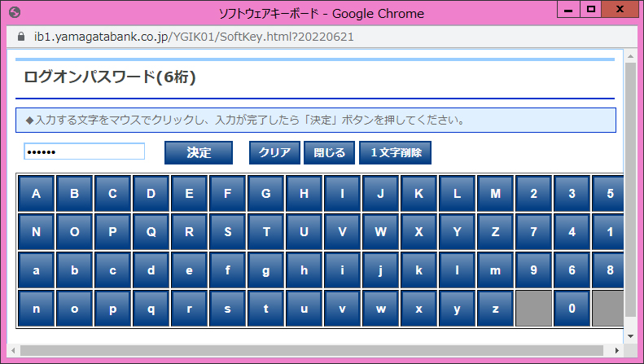The width and height of the screenshot is (644, 364).
Task: Hit the uppercase G key
Action: click(265, 194)
